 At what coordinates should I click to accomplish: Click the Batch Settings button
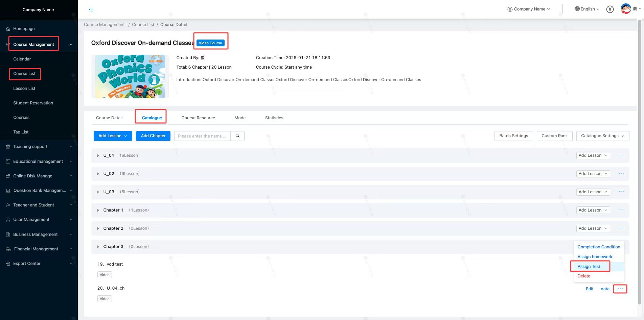513,136
